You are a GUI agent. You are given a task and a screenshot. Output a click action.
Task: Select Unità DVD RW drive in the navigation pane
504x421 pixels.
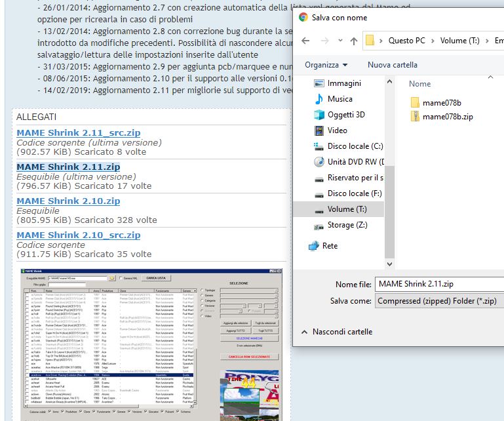click(356, 162)
